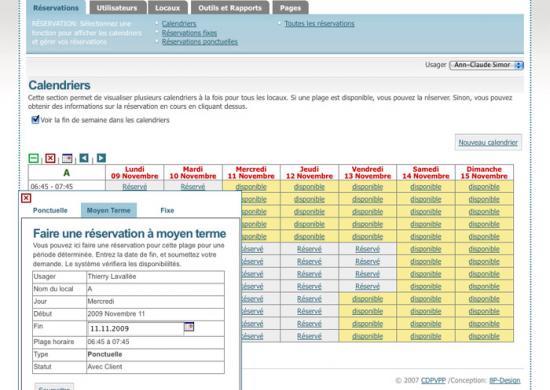Click the last-row Réservé under Jeudi
550x390 pixels.
(309, 336)
